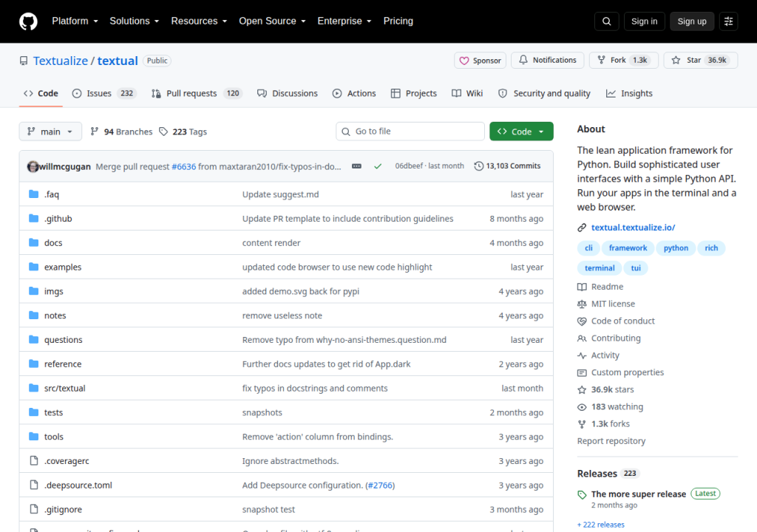The width and height of the screenshot is (757, 532).
Task: Switch to the Pull requests tab
Action: point(197,93)
